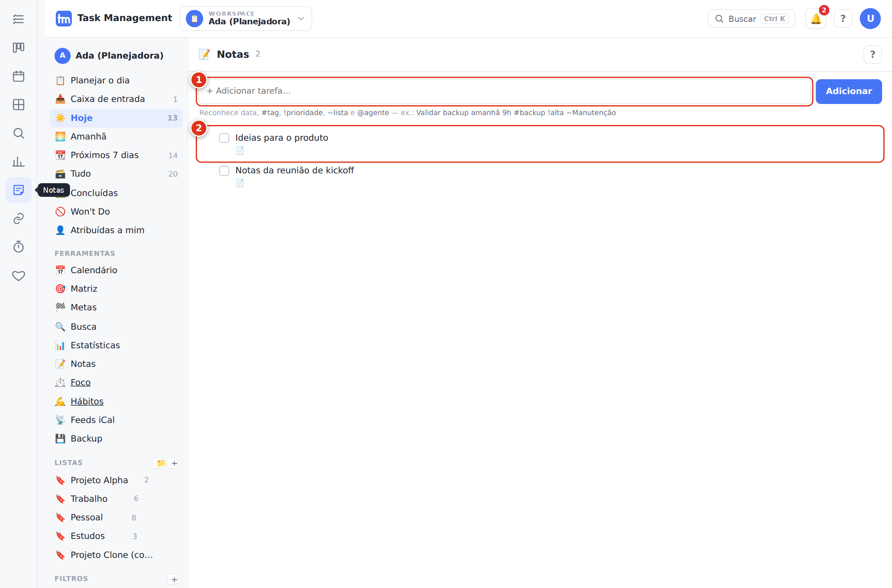Check the Ideias para o produto checkbox
The image size is (892, 588).
(224, 138)
